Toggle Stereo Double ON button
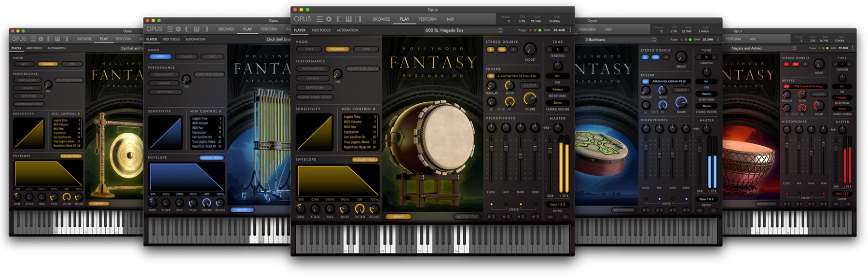Viewport: 868px width, 276px height. [502, 49]
